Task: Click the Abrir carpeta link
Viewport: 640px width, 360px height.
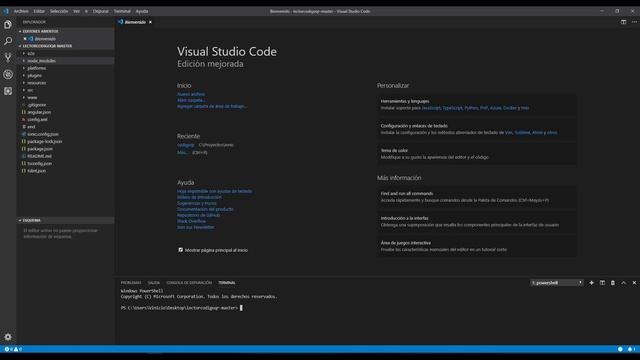Action: 191,100
